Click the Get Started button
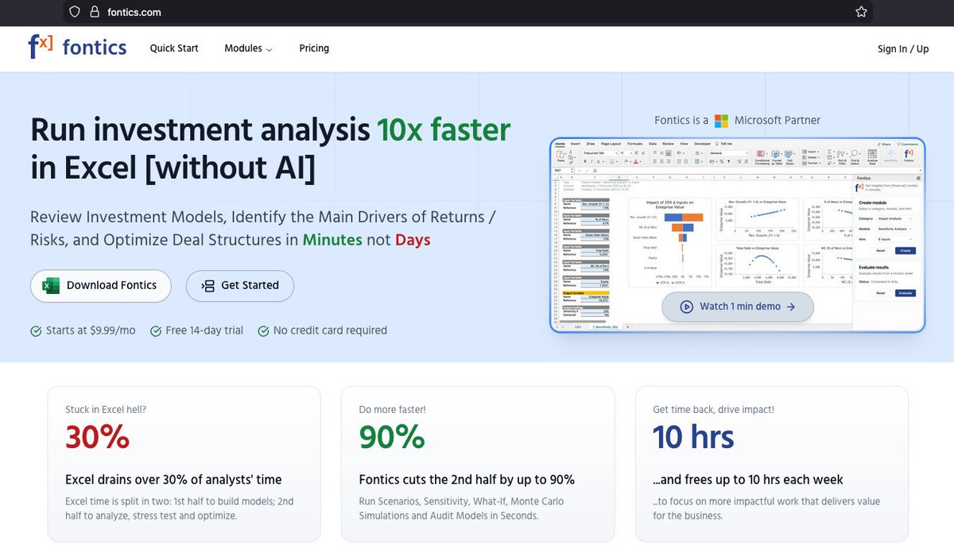 [x=240, y=286]
